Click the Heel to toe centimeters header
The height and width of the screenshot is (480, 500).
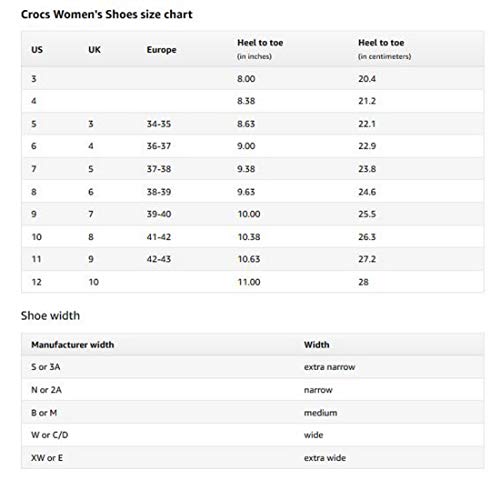[384, 49]
